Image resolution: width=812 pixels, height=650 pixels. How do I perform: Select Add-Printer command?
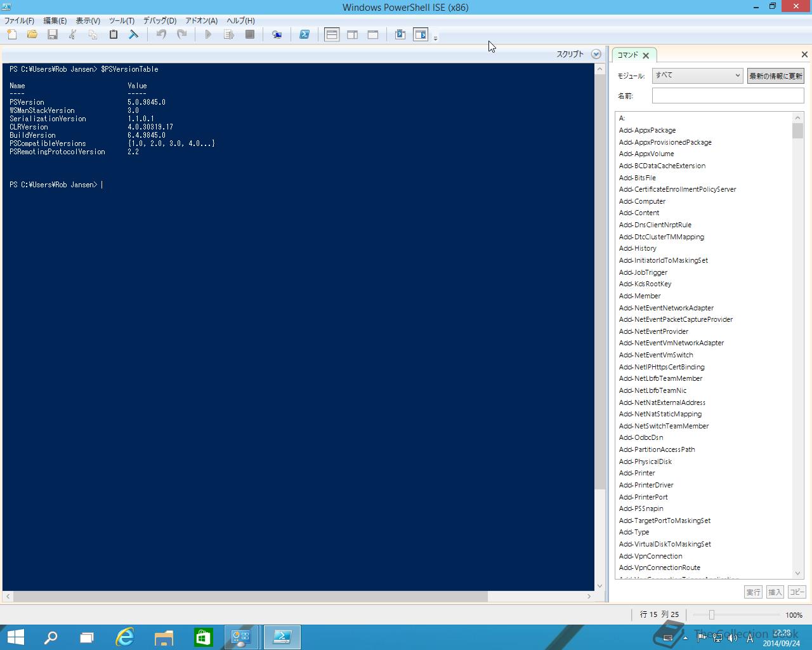point(637,473)
